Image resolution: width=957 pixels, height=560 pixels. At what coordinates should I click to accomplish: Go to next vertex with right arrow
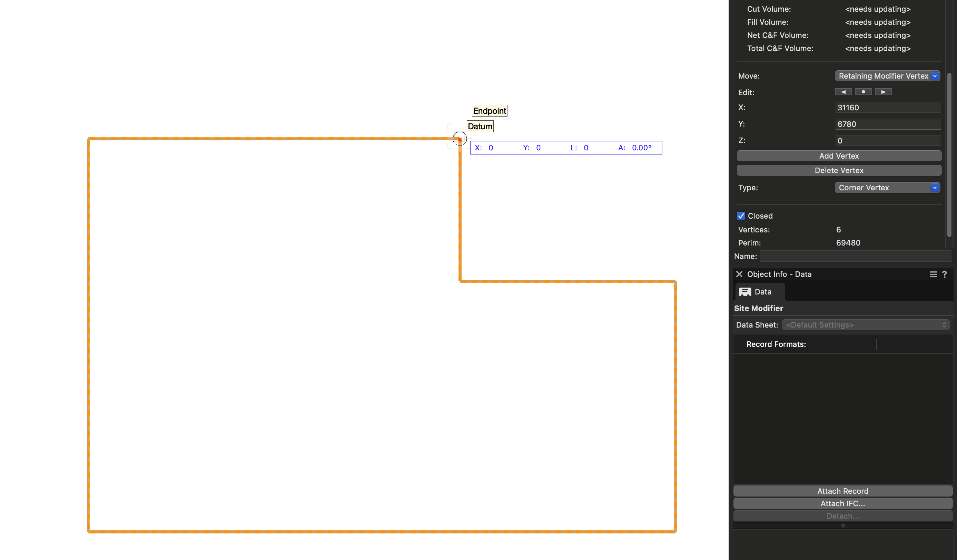[883, 92]
